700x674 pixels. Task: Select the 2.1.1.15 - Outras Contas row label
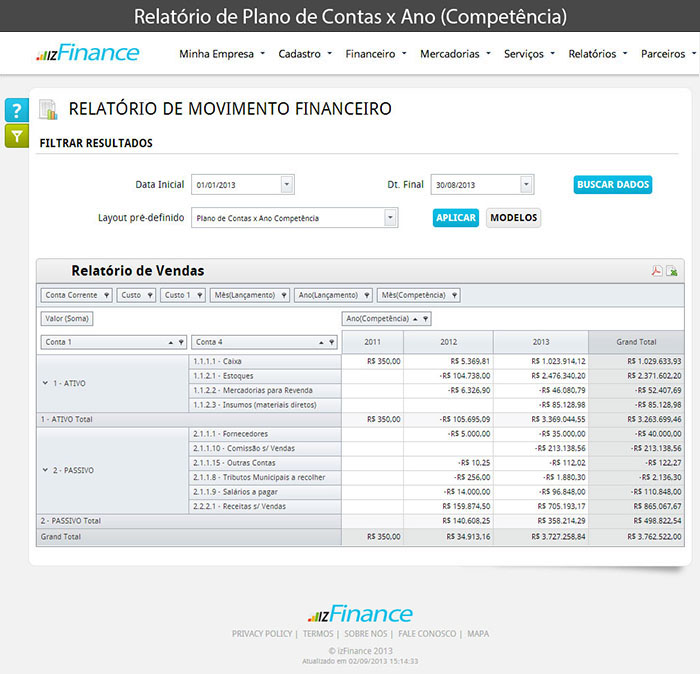265,463
